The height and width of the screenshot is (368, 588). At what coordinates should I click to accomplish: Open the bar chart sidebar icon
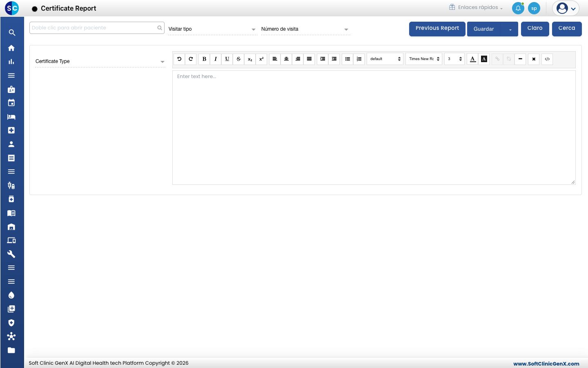[x=11, y=62]
